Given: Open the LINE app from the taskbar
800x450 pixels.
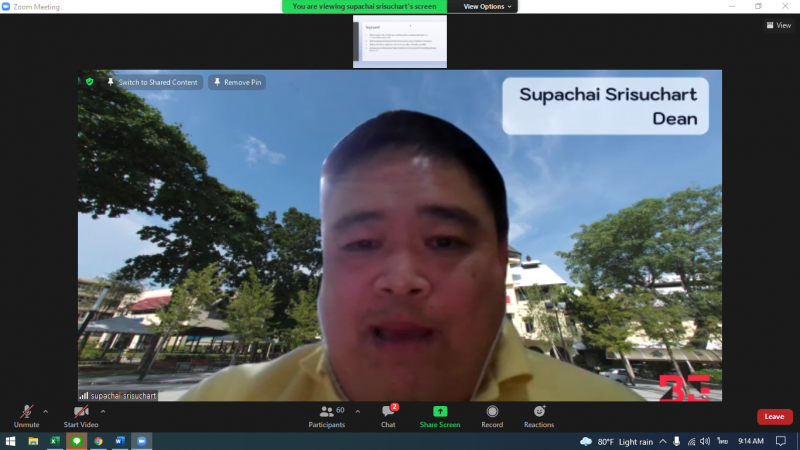Looking at the screenshot, I should [x=77, y=441].
